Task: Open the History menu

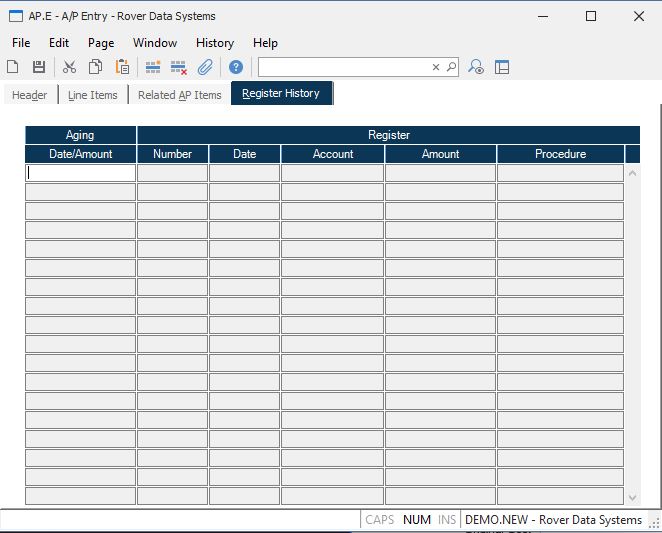Action: point(214,43)
